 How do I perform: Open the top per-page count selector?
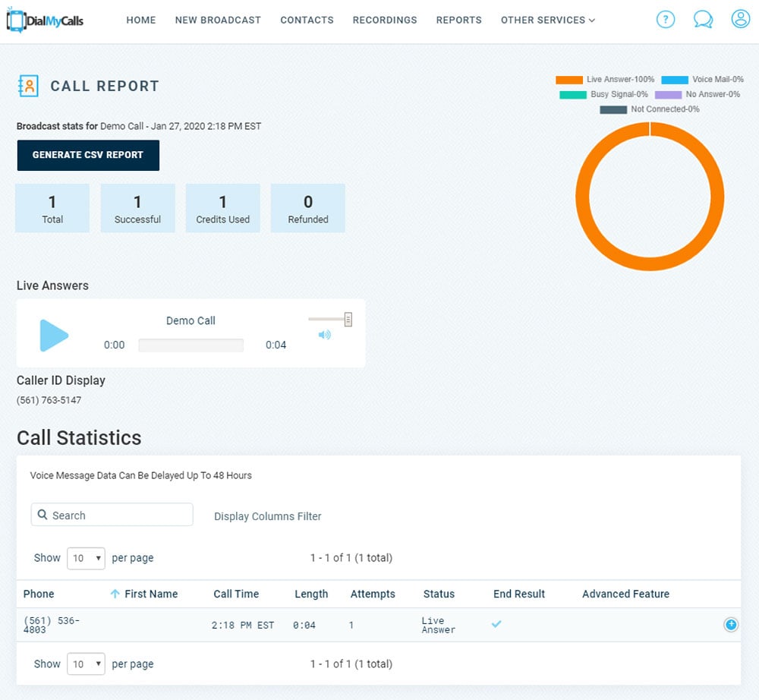[86, 558]
